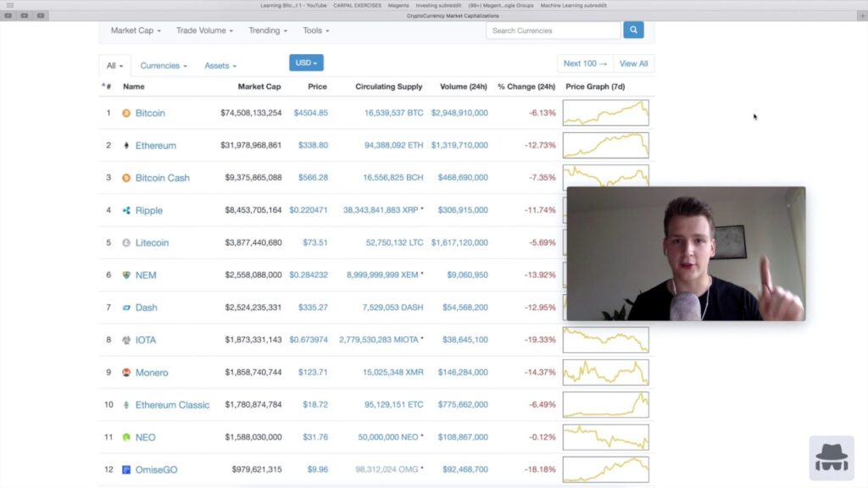Click the Bitcoin Cash logo icon

126,178
